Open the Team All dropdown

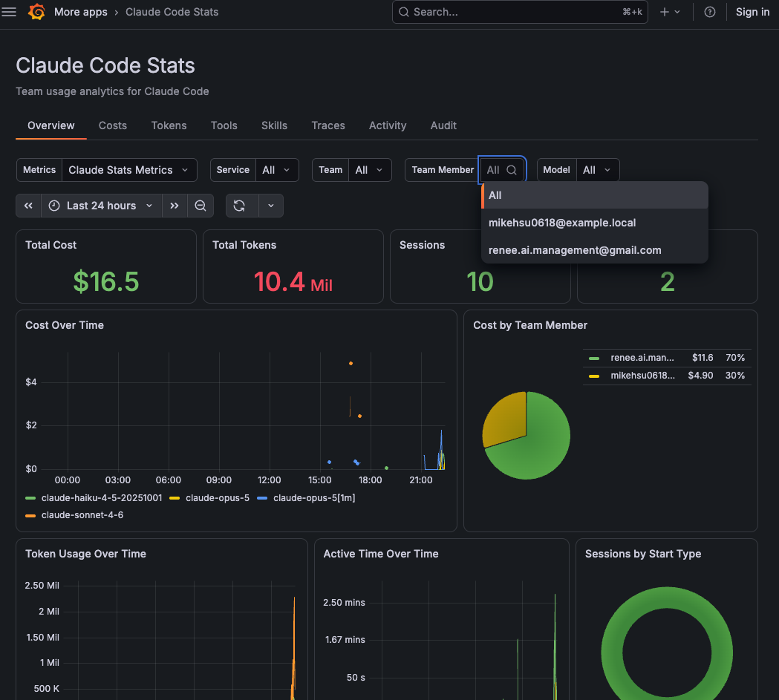click(x=370, y=170)
